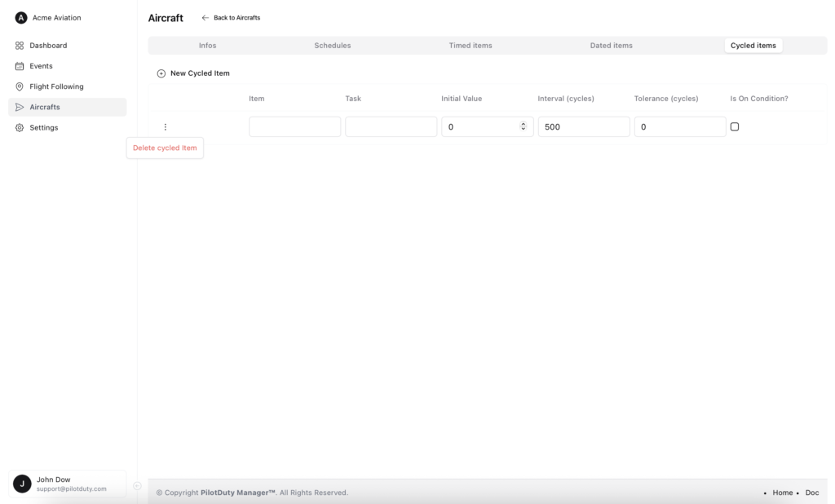
Task: Go to the Dated items tab
Action: pos(611,46)
